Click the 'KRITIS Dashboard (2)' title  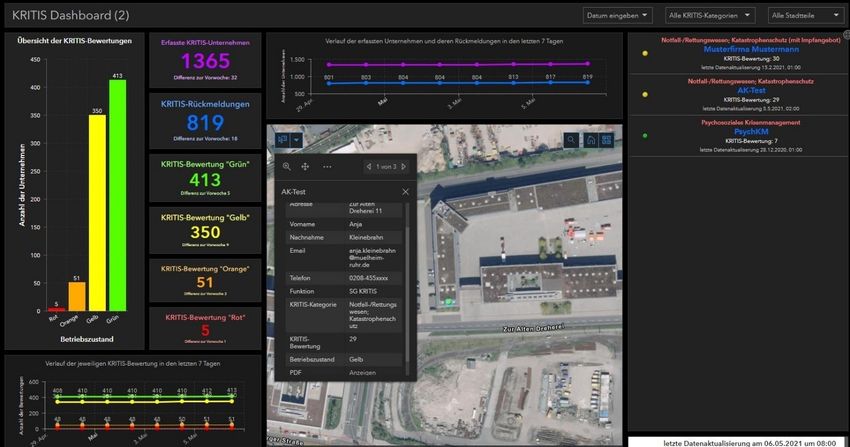[70, 15]
